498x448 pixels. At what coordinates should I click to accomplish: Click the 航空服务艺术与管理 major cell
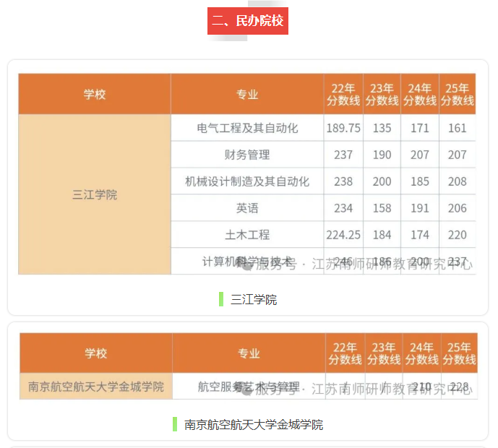(x=249, y=387)
